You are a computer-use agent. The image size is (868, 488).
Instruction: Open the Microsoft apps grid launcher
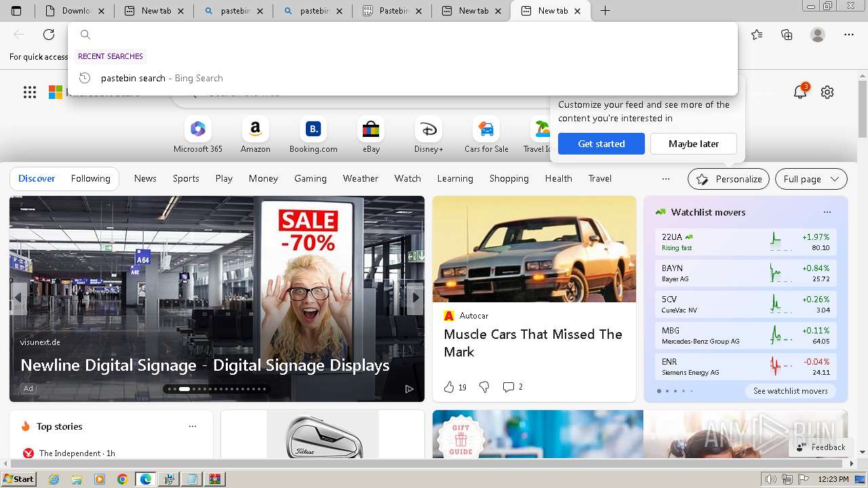pyautogui.click(x=30, y=92)
